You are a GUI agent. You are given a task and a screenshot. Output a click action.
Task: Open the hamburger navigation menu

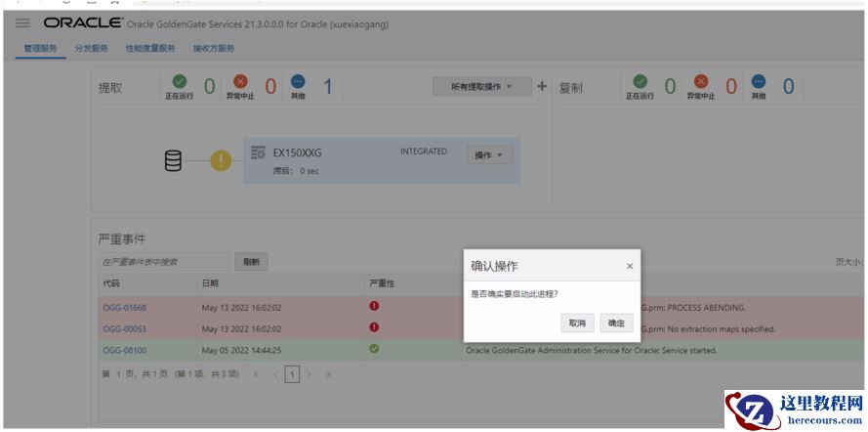click(22, 23)
